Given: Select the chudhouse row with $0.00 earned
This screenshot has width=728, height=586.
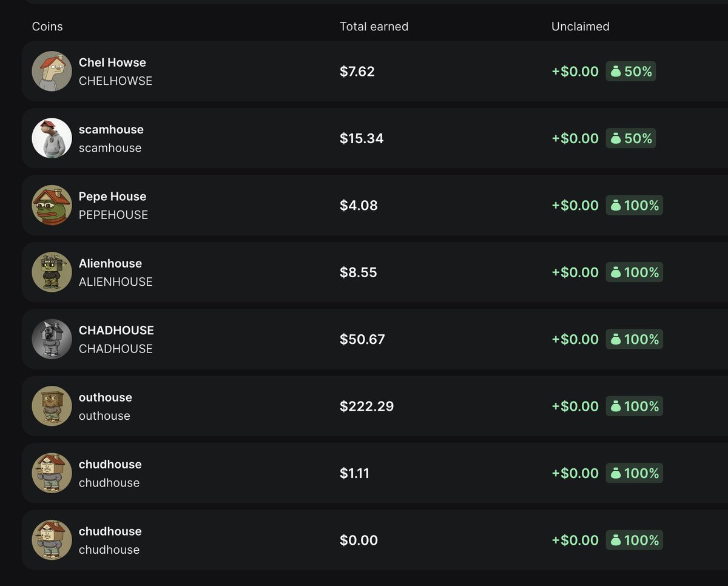Looking at the screenshot, I should (x=375, y=540).
